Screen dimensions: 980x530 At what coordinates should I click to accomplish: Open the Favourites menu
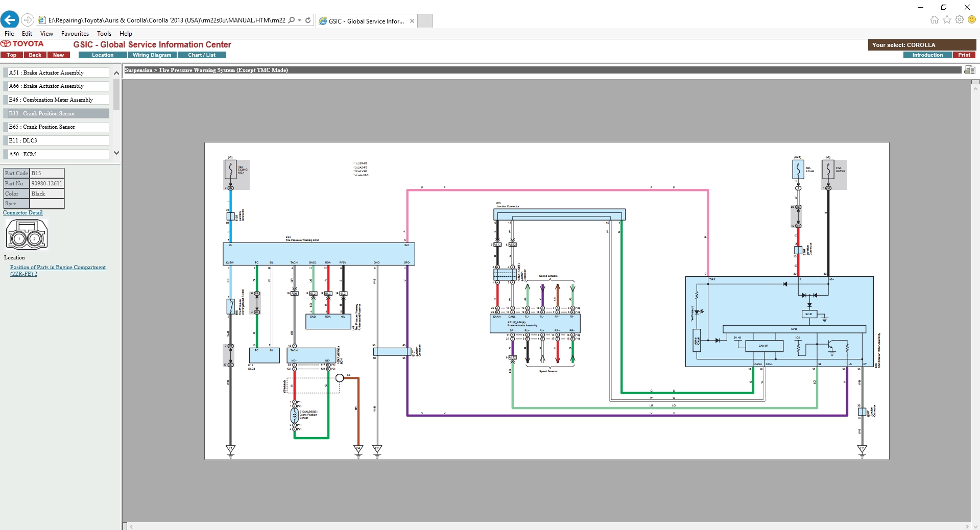tap(75, 34)
